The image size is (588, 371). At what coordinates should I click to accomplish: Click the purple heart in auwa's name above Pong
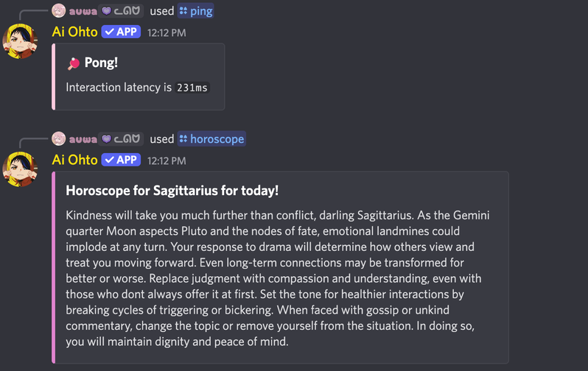tap(106, 11)
